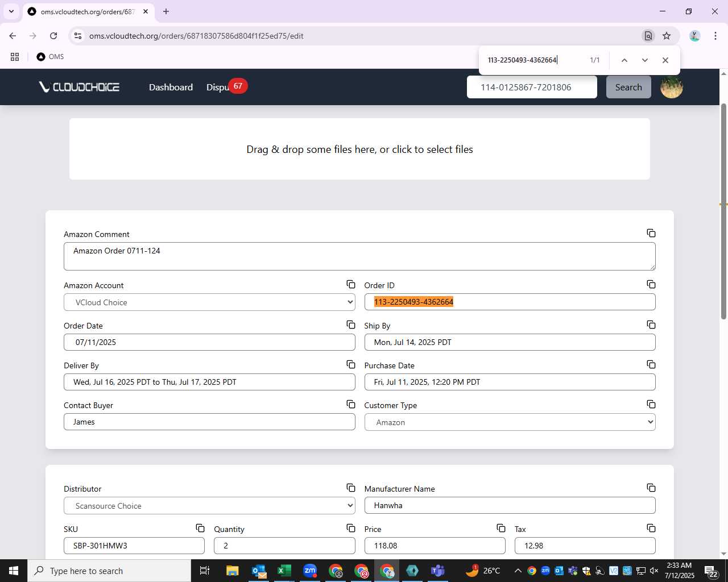Open the Disputes menu item
Viewport: 728px width, 582px height.
pyautogui.click(x=218, y=87)
